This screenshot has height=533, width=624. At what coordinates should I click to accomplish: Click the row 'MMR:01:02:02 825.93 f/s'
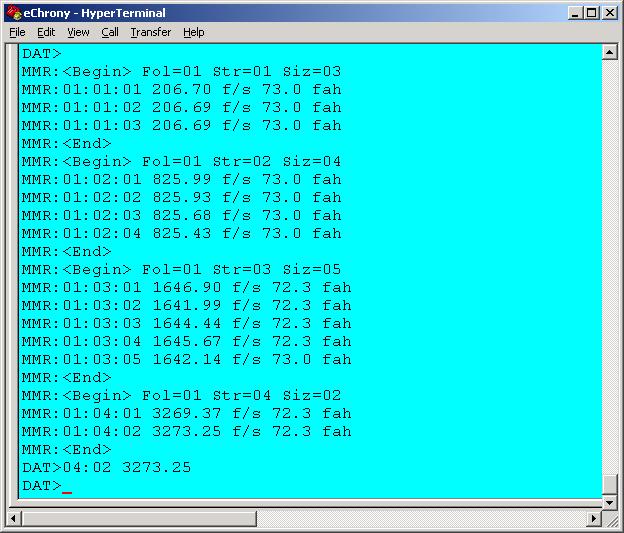click(181, 197)
